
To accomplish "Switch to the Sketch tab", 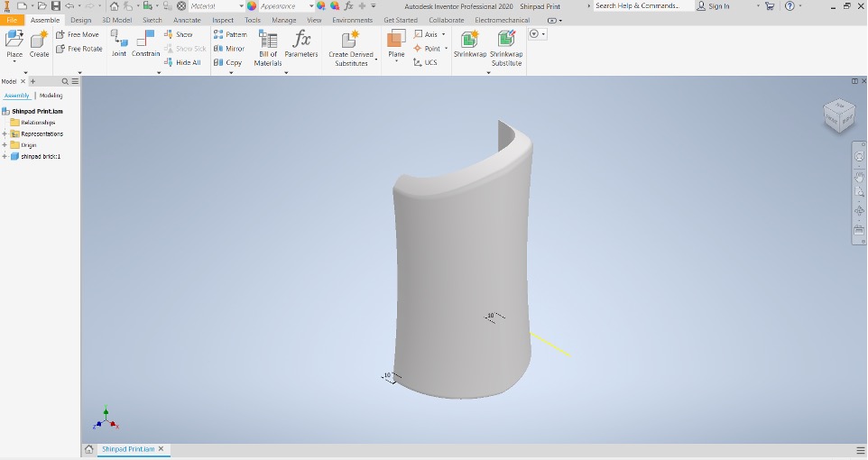I will coord(152,20).
